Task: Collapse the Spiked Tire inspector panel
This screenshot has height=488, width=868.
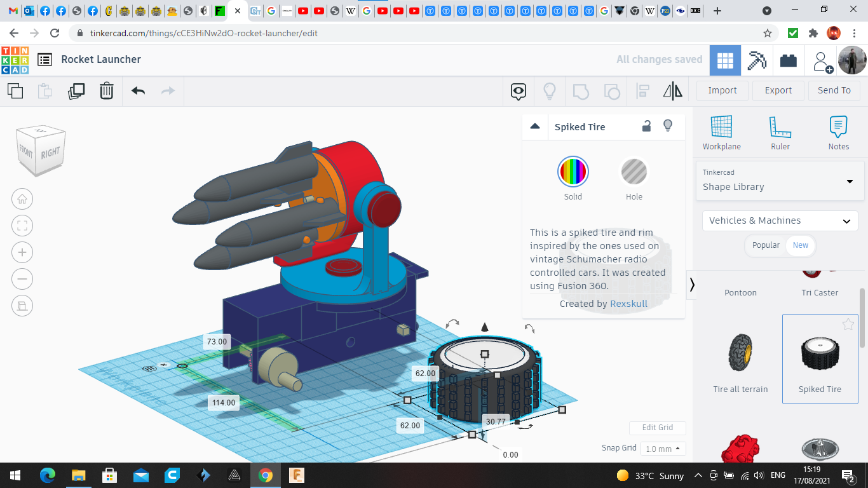Action: 535,126
